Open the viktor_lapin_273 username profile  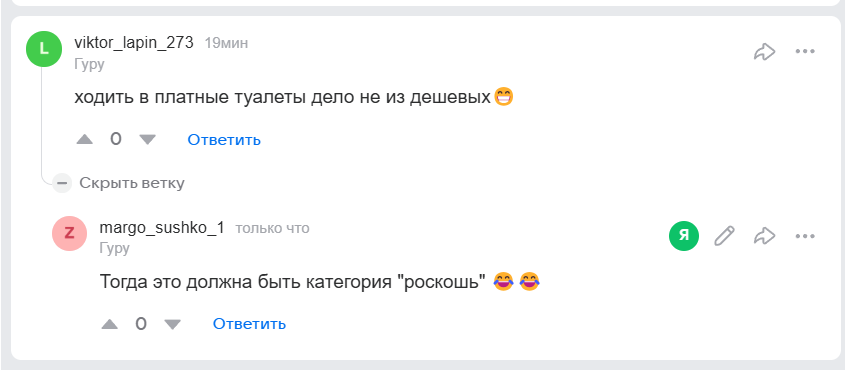click(x=134, y=43)
